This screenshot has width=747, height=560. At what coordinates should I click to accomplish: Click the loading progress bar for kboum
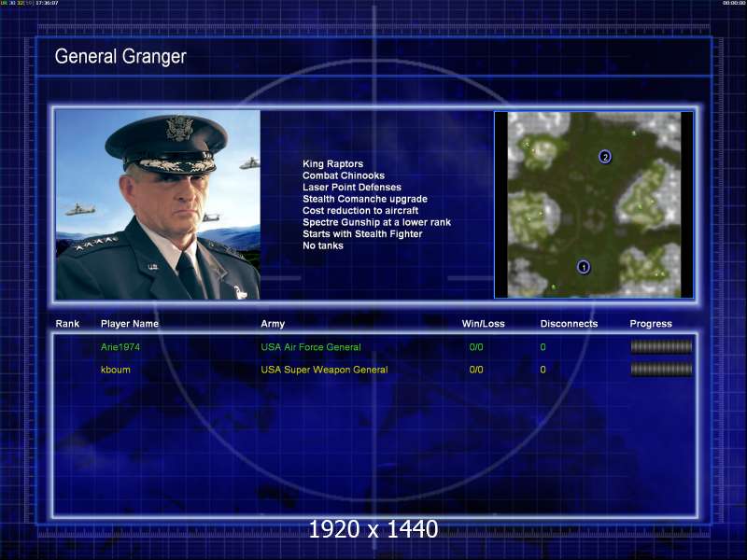(x=661, y=369)
